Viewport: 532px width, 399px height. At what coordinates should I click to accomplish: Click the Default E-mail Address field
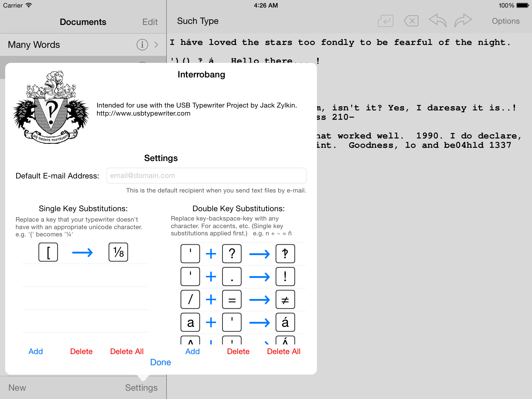pos(206,176)
